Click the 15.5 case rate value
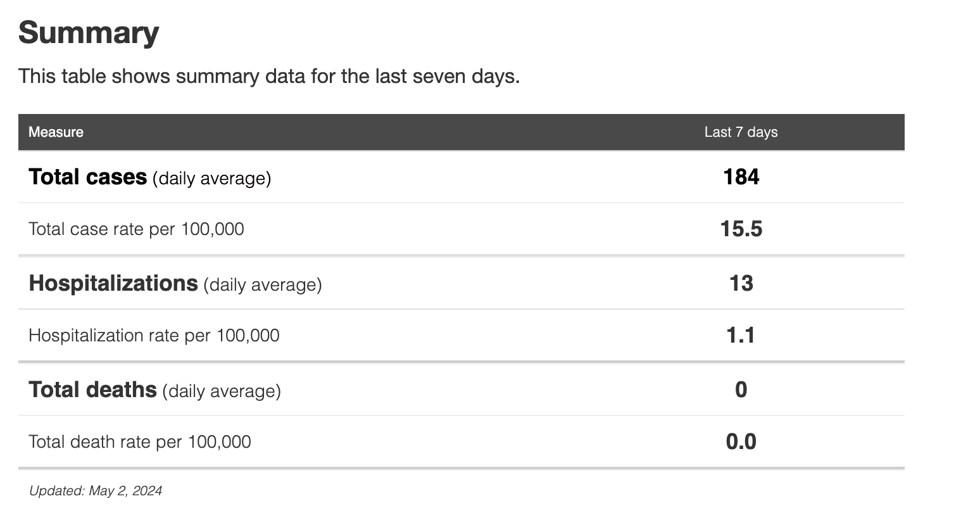This screenshot has height=513, width=980. 741,229
